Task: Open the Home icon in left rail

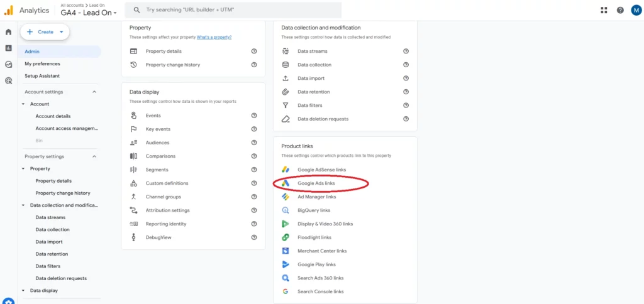Action: [x=9, y=32]
